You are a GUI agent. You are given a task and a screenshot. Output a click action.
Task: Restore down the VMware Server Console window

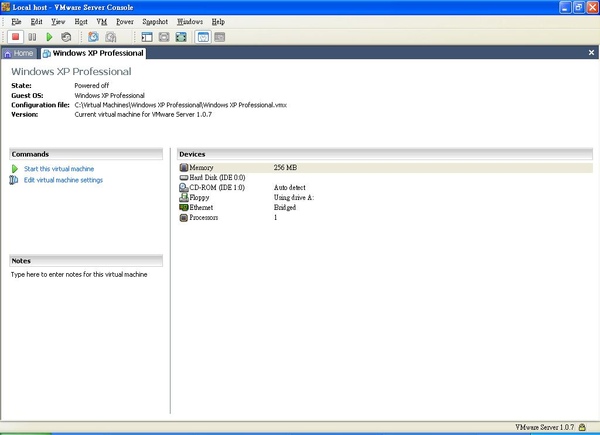click(579, 7)
